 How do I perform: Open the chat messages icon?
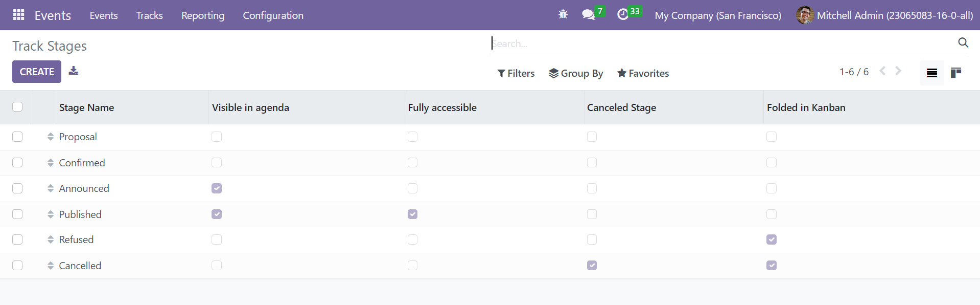[x=589, y=14]
